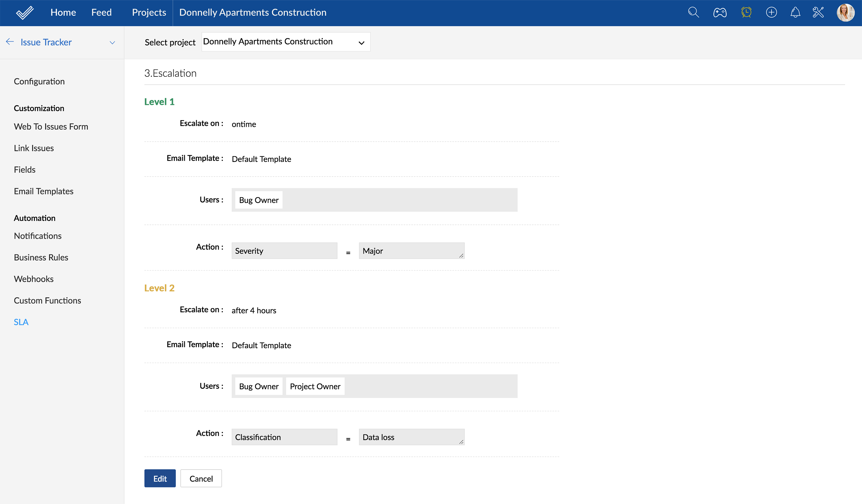The height and width of the screenshot is (504, 862).
Task: Click the plus circle add icon
Action: tap(771, 13)
